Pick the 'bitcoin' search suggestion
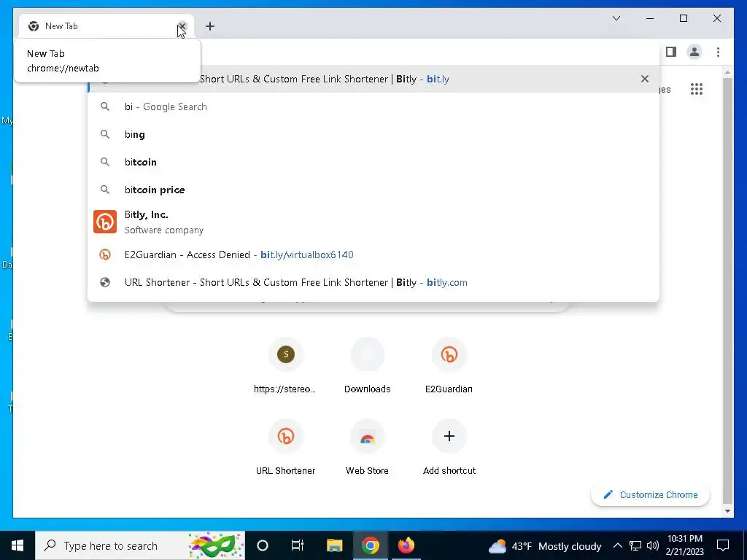The height and width of the screenshot is (560, 747). point(373,162)
